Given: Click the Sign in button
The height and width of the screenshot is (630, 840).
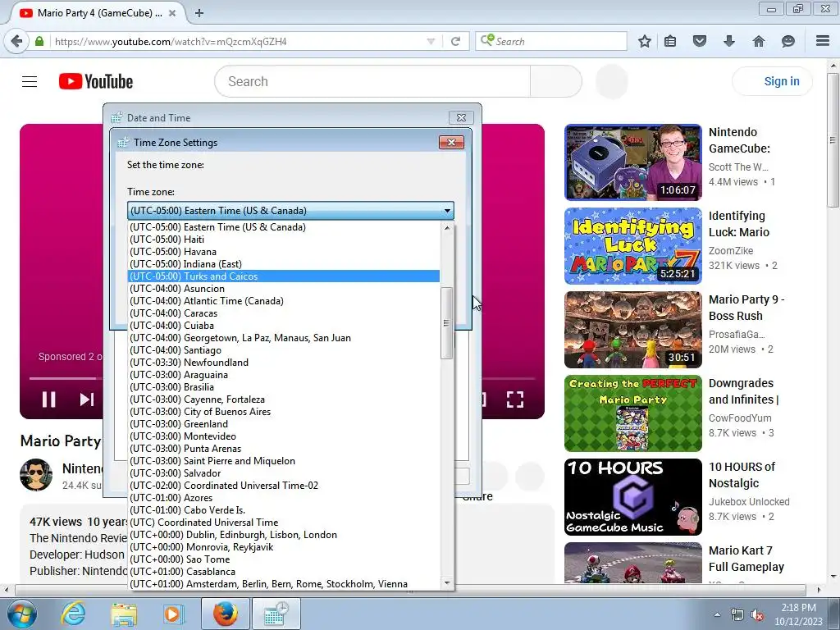Looking at the screenshot, I should pos(772,81).
